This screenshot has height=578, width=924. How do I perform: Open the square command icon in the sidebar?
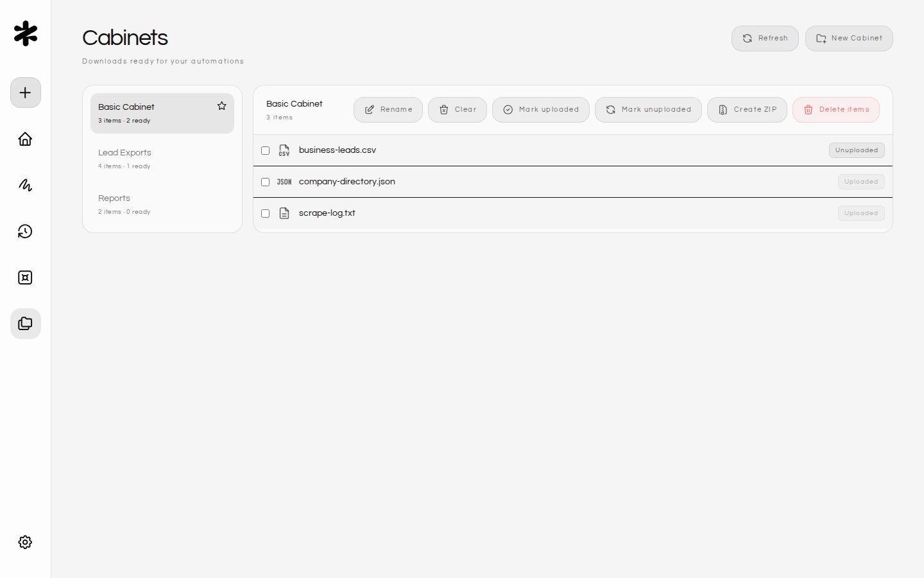26,277
